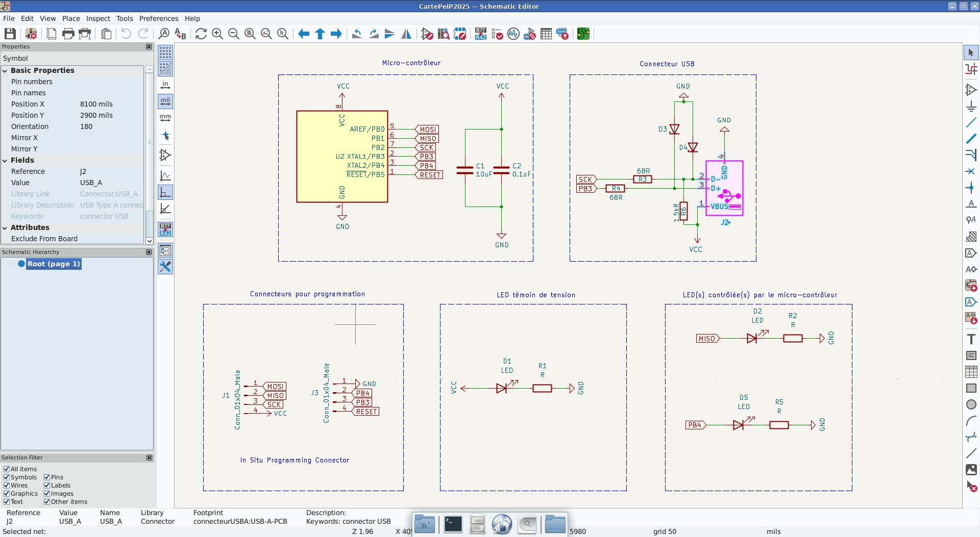Screen dimensions: 980x537
Task: Disable the Graphics selection filter
Action: [7, 494]
